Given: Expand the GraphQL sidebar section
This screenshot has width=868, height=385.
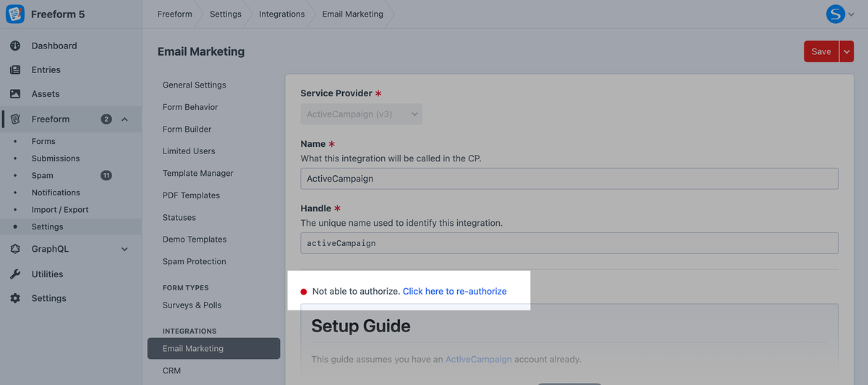Looking at the screenshot, I should coord(124,249).
